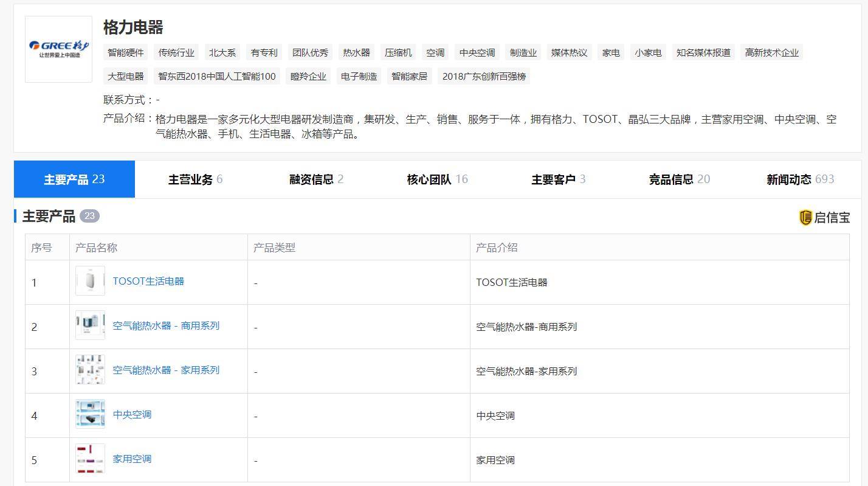
Task: View the 竞品信息 tab
Action: (679, 179)
